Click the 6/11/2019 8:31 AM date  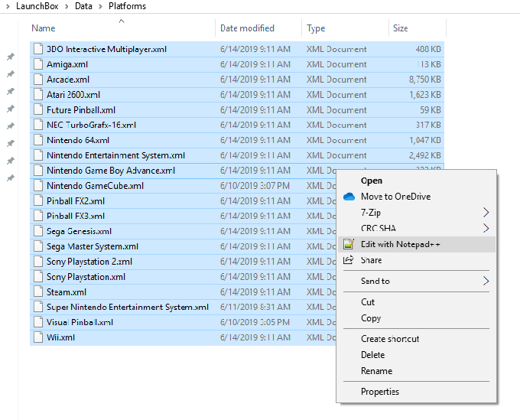[255, 307]
